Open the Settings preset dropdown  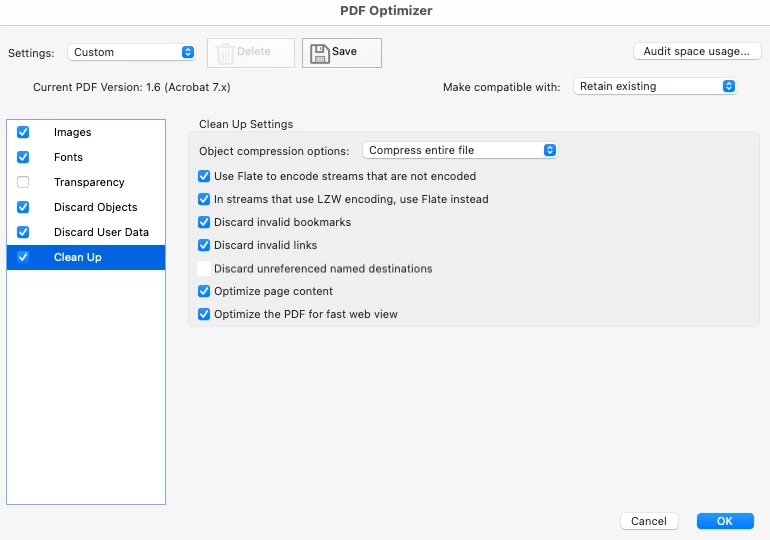(132, 52)
